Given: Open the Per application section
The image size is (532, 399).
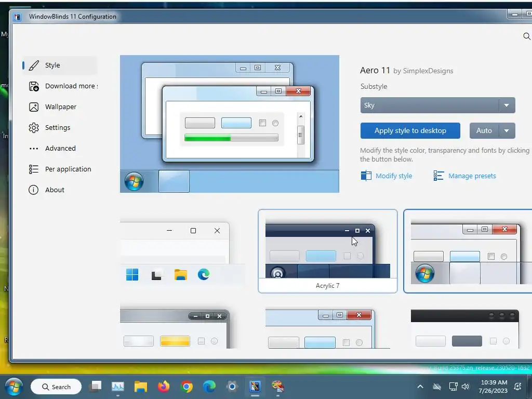Looking at the screenshot, I should [x=60, y=169].
